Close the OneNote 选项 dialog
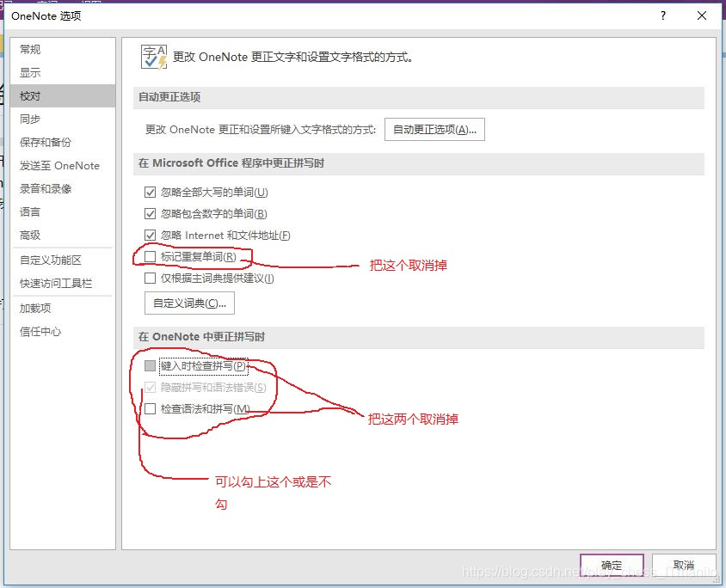This screenshot has width=726, height=588. (702, 15)
